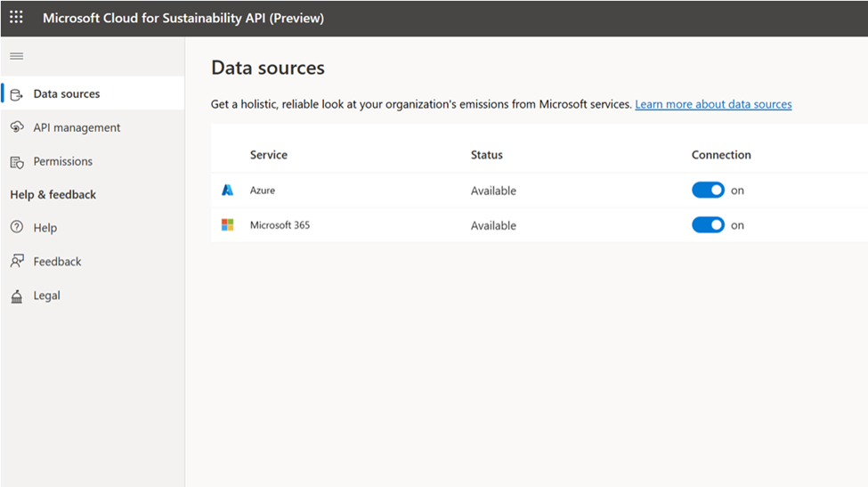The width and height of the screenshot is (868, 487).
Task: Open the Legal menu item
Action: click(93, 296)
